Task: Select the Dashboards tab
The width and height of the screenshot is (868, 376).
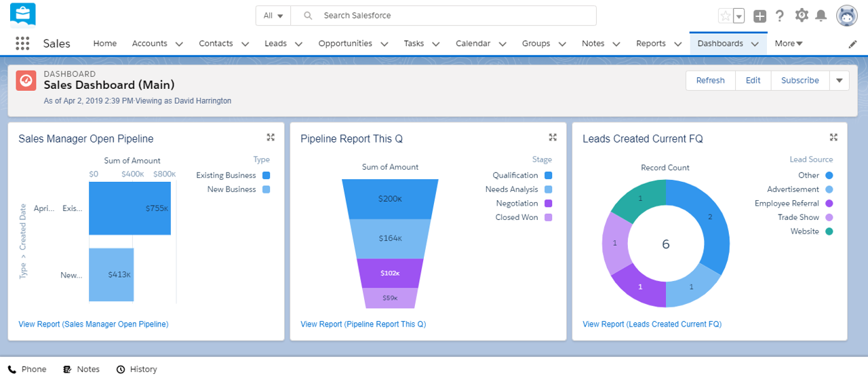Action: (x=720, y=43)
